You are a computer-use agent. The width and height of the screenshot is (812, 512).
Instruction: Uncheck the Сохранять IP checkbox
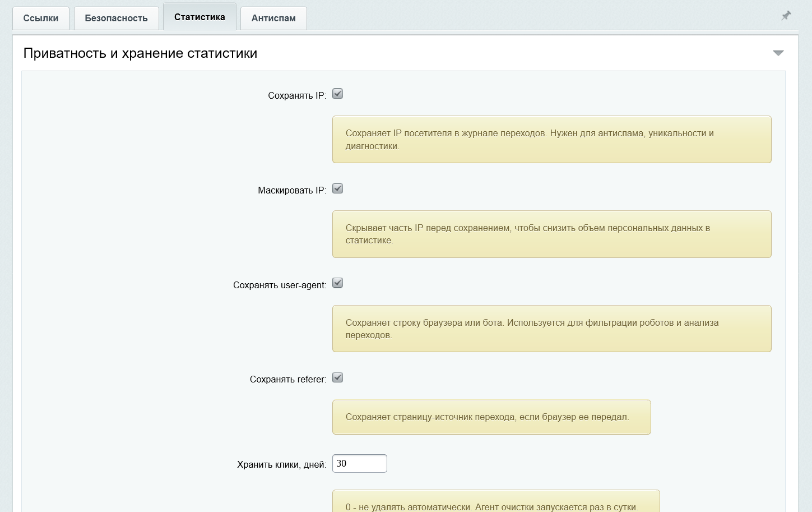(337, 94)
